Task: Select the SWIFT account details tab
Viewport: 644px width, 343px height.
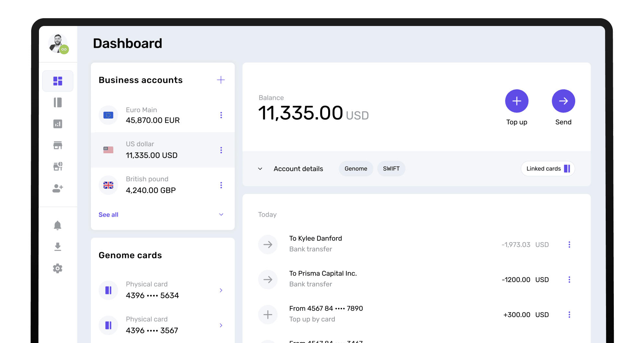Action: click(391, 169)
